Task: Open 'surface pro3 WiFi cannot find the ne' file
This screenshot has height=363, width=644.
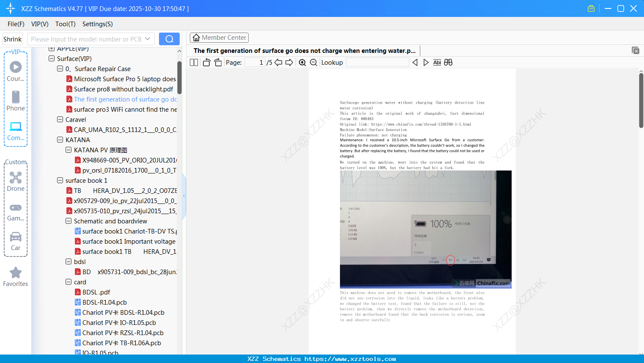Action: (x=122, y=109)
